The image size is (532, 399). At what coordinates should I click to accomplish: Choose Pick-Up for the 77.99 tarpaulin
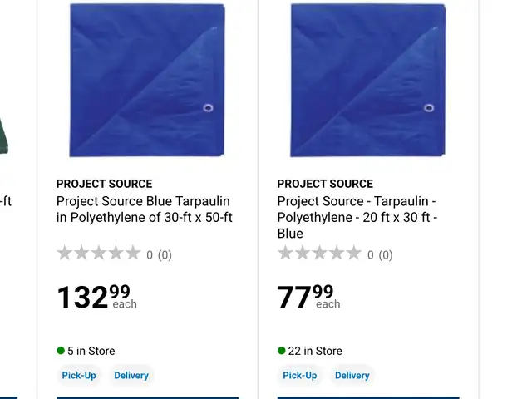(x=300, y=375)
